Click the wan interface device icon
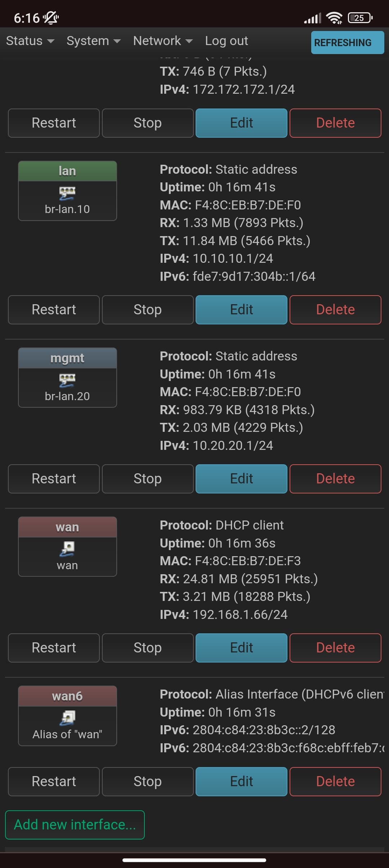The height and width of the screenshot is (868, 389). click(x=67, y=548)
